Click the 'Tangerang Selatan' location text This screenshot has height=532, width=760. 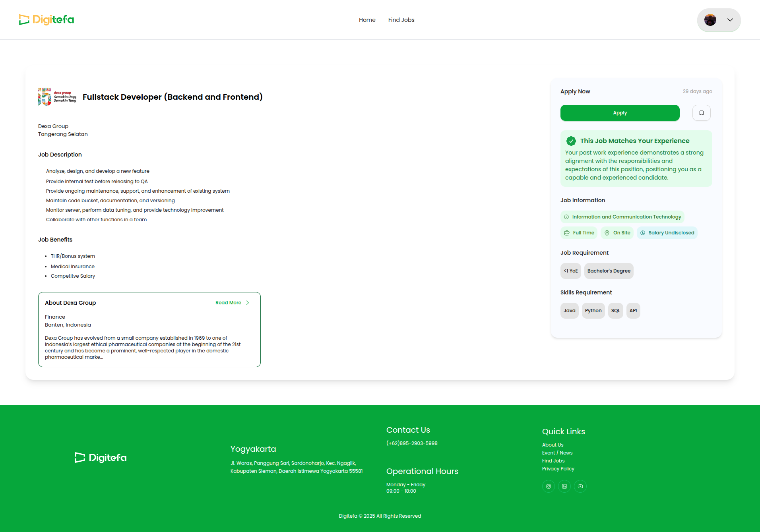(x=63, y=134)
